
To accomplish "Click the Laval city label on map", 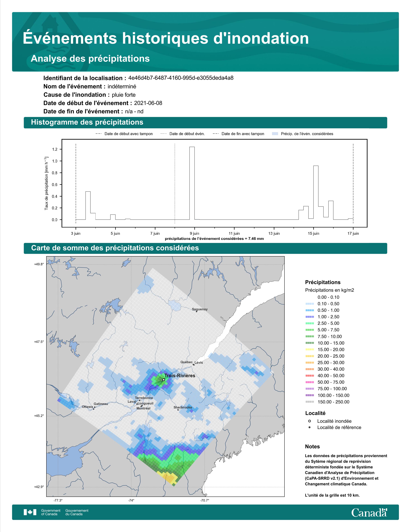I will pos(132,401).
